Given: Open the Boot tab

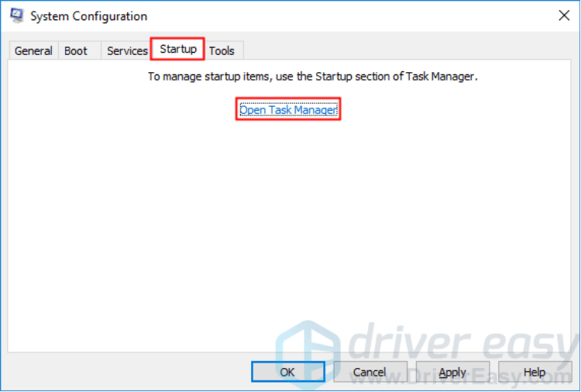Looking at the screenshot, I should (76, 51).
